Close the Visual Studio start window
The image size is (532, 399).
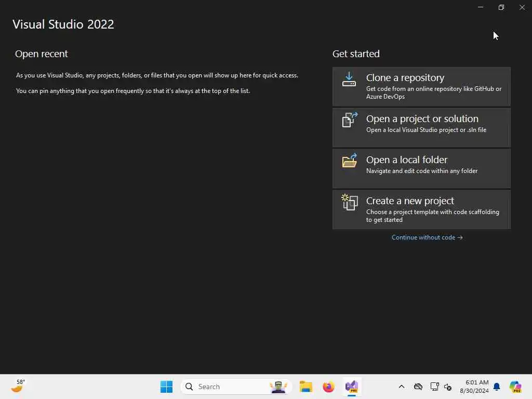(522, 7)
